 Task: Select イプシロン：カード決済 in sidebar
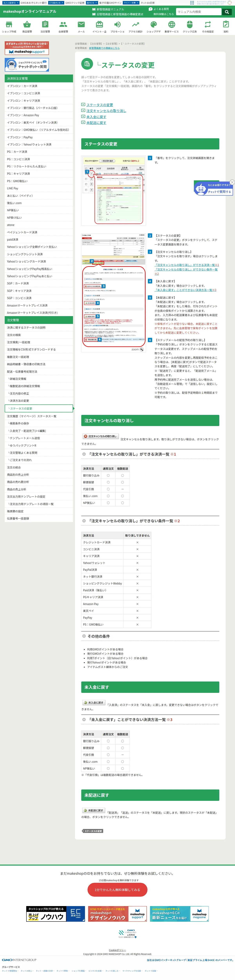39,86
